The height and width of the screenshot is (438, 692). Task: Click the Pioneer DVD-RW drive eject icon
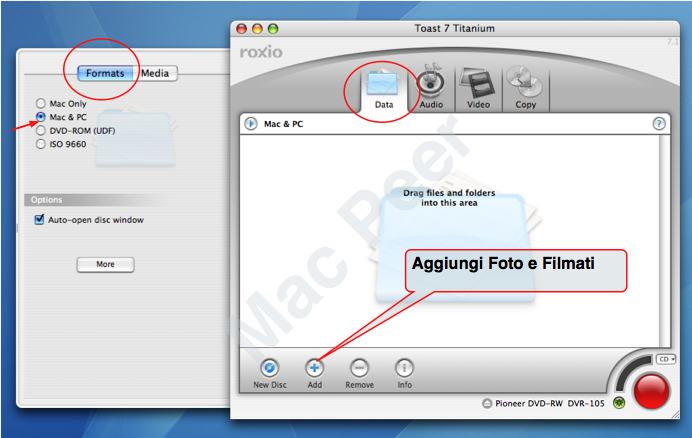(487, 403)
